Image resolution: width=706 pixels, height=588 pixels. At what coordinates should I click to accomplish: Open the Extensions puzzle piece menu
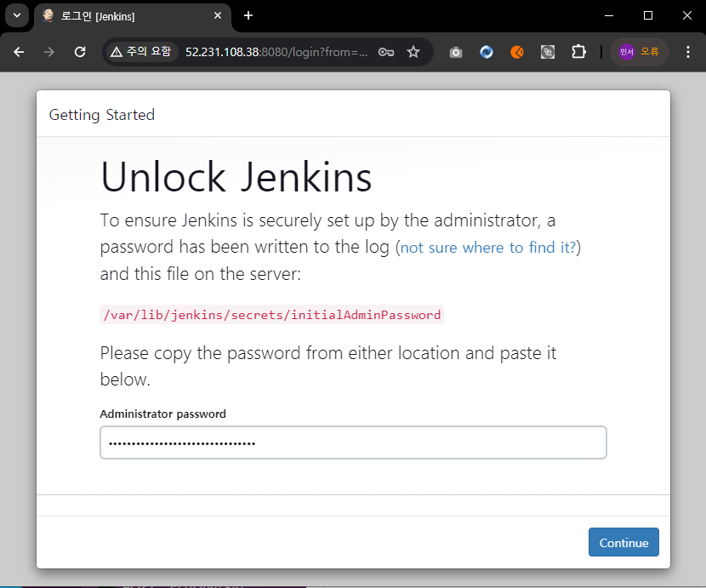tap(578, 52)
